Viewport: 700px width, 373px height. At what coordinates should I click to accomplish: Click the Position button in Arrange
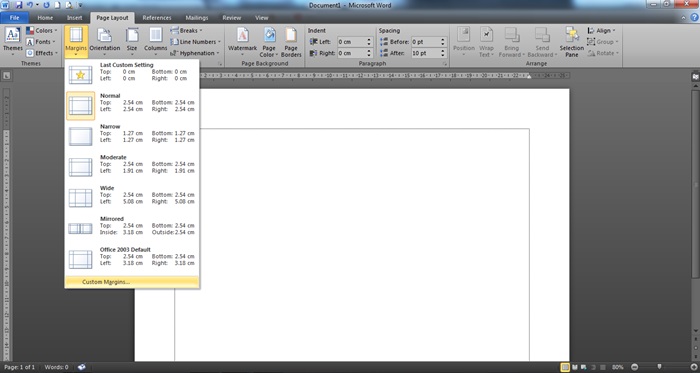[463, 41]
